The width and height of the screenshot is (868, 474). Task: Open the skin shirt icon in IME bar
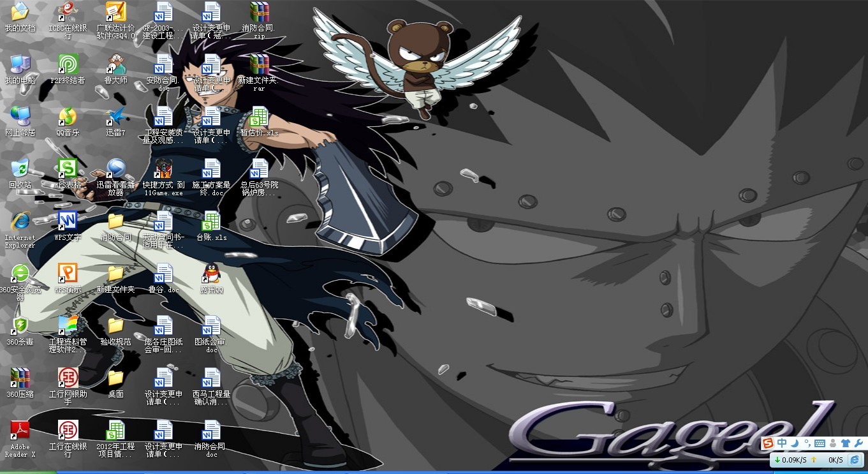pyautogui.click(x=846, y=443)
